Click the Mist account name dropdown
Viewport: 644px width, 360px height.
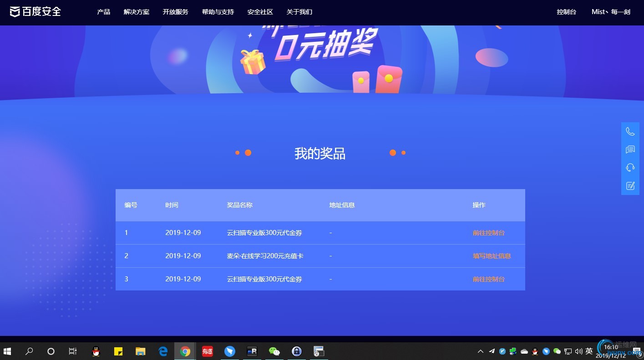pos(610,12)
